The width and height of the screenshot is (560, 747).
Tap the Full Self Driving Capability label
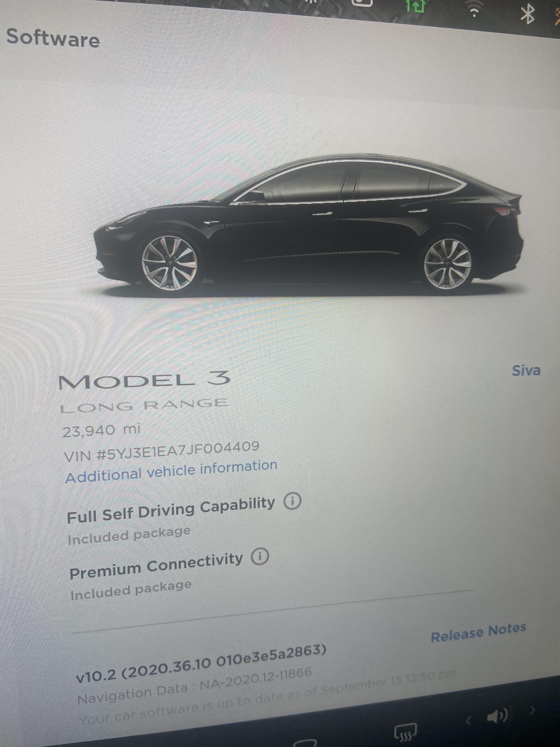tap(171, 511)
